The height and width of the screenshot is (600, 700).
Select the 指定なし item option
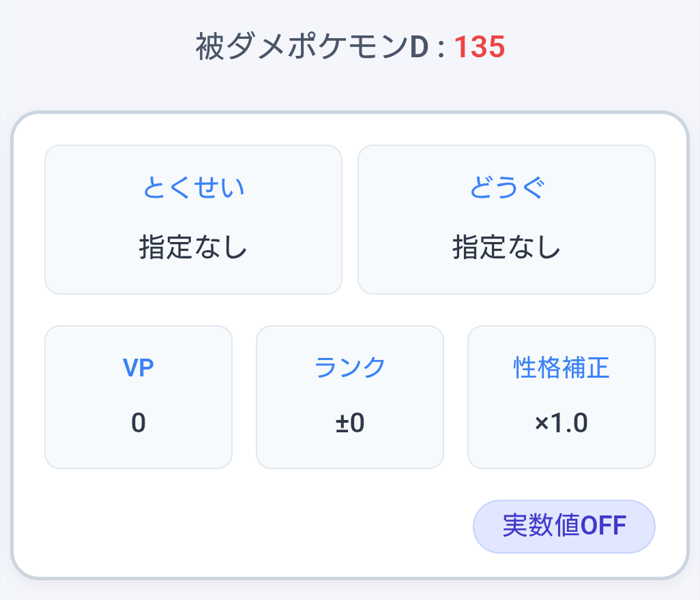click(506, 248)
